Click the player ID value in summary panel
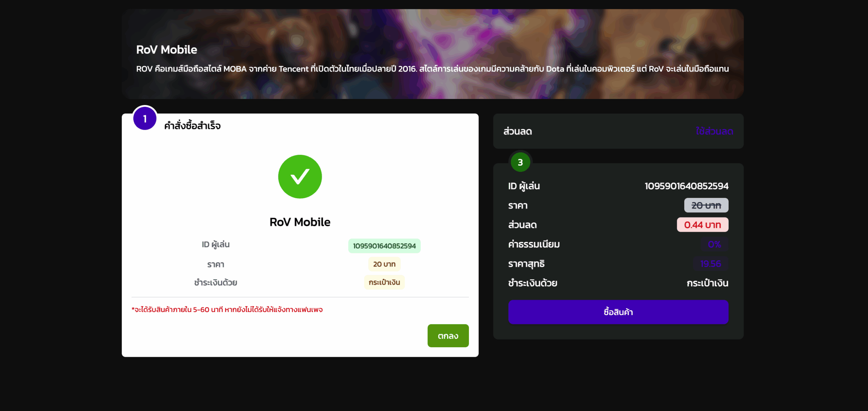This screenshot has width=868, height=411. 686,186
